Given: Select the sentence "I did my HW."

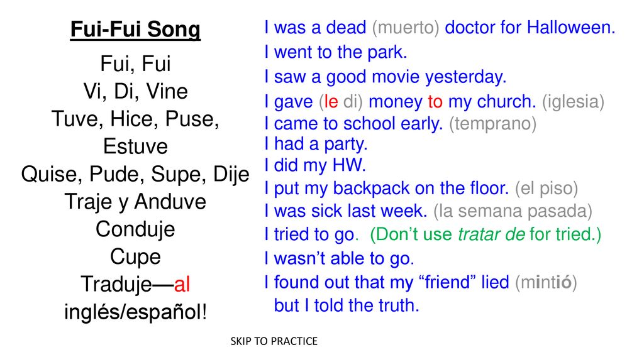Looking at the screenshot, I should click(315, 165).
